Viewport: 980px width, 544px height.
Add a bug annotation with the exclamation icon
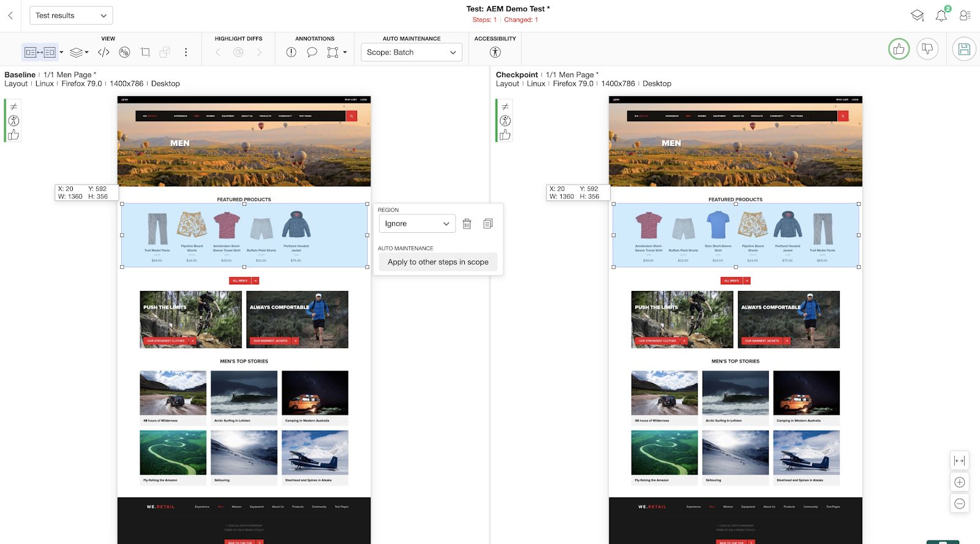point(291,53)
